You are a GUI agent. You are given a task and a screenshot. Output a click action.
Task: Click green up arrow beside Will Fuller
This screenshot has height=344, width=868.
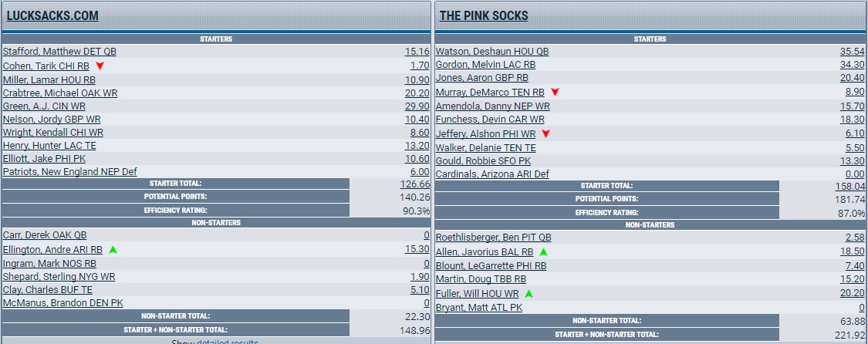529,294
